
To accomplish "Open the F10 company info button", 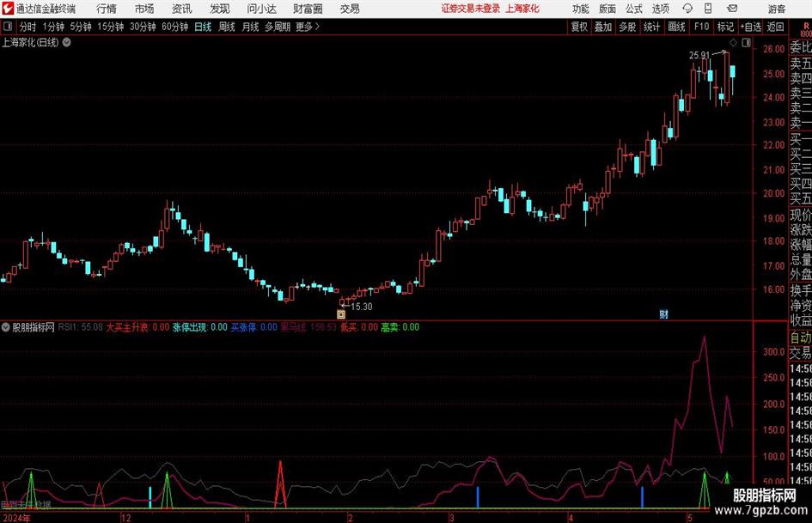I will coord(702,27).
